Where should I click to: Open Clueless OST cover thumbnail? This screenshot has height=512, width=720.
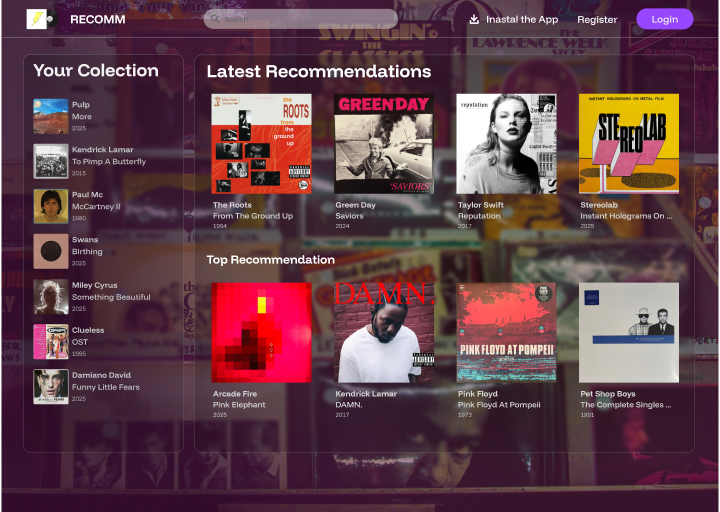coord(51,342)
